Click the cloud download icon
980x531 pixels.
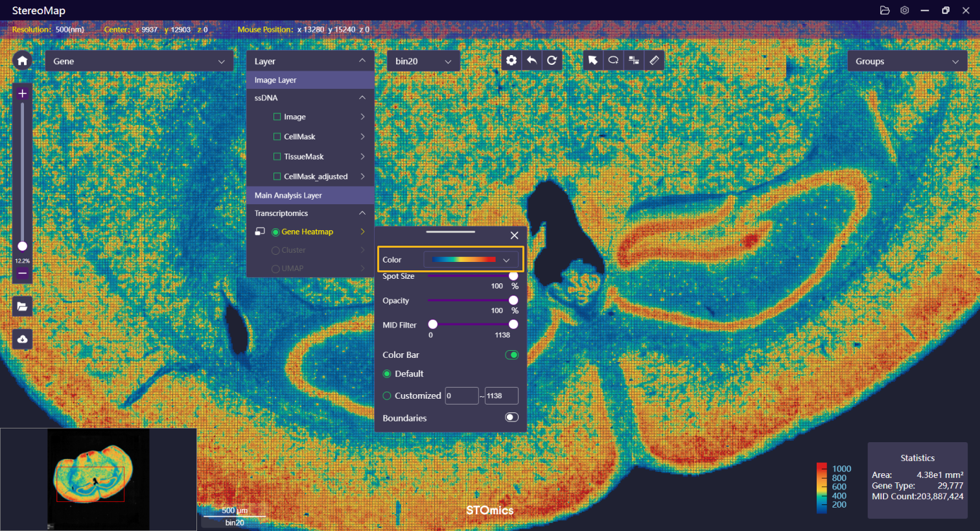click(22, 339)
